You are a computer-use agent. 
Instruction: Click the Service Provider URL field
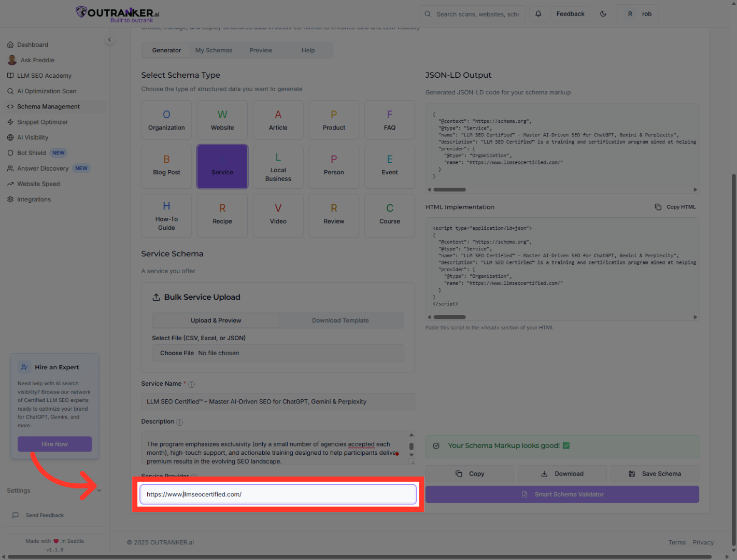pyautogui.click(x=278, y=495)
